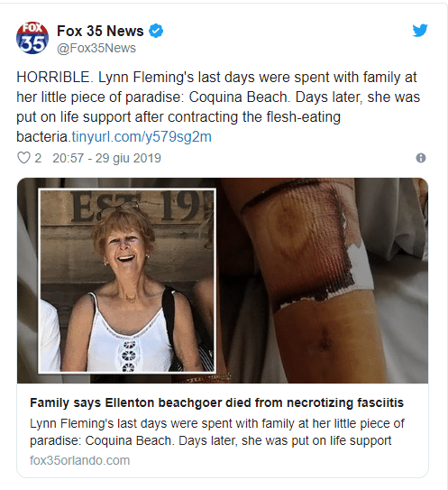Click the "flesh-eating" phrase in the tweet
This screenshot has width=448, height=490.
click(303, 117)
